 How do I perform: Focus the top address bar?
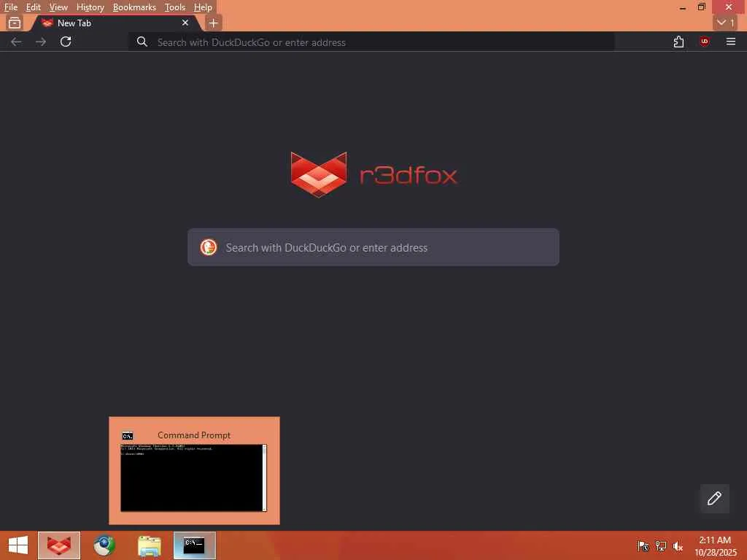(x=371, y=42)
